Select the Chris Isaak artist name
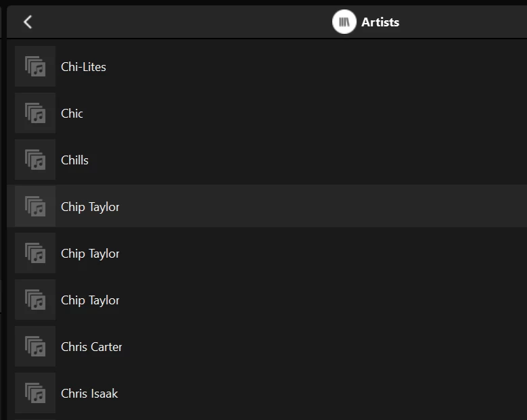Viewport: 527px width, 420px height. pyautogui.click(x=89, y=394)
